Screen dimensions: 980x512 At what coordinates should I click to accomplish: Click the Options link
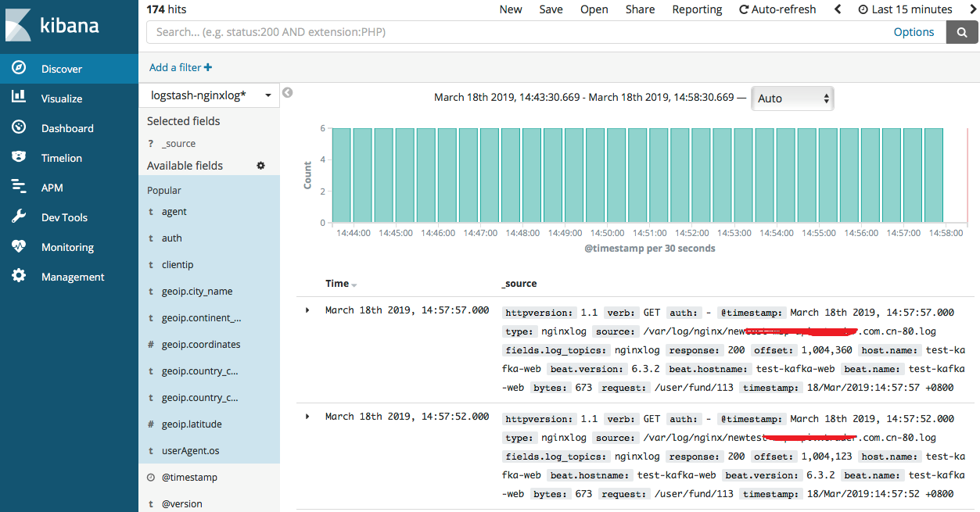pos(914,32)
